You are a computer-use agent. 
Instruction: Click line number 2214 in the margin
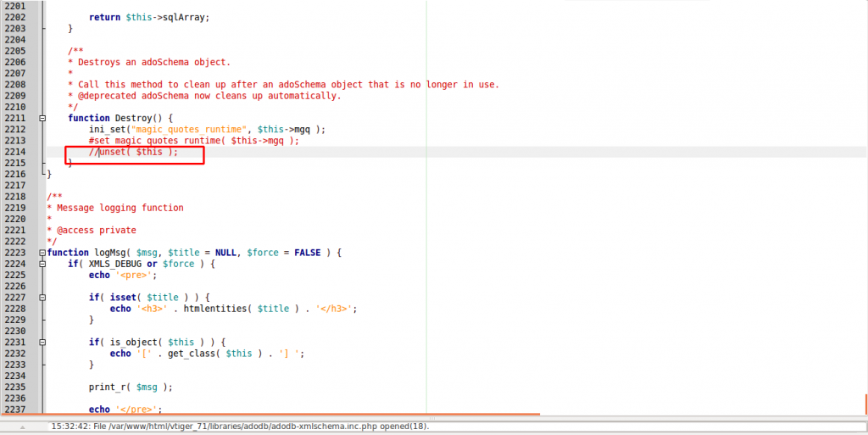[x=18, y=152]
